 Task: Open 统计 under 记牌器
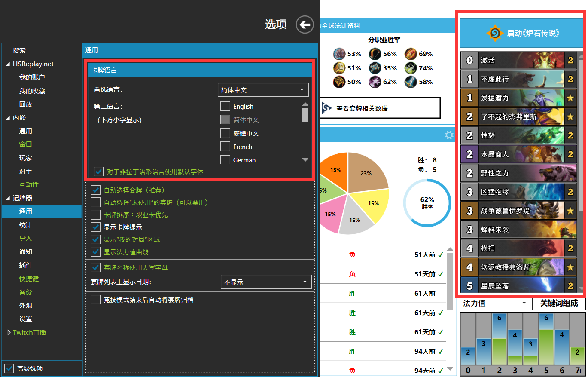26,225
